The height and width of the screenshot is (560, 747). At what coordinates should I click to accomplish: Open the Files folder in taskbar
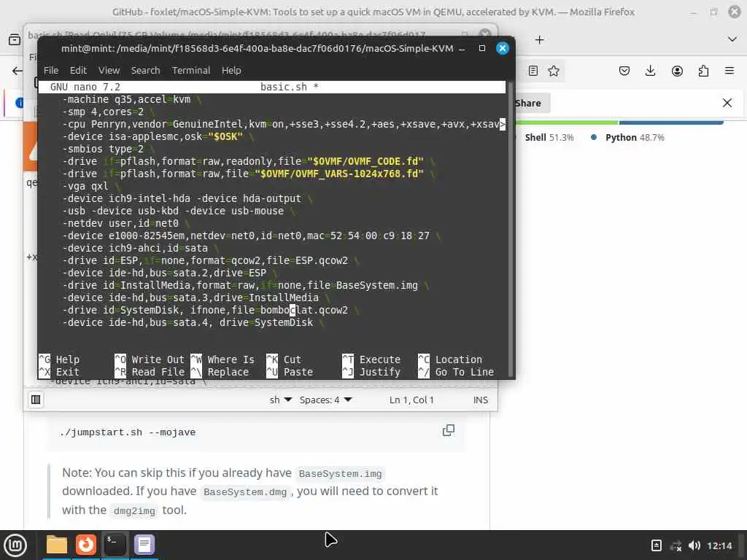pyautogui.click(x=57, y=545)
